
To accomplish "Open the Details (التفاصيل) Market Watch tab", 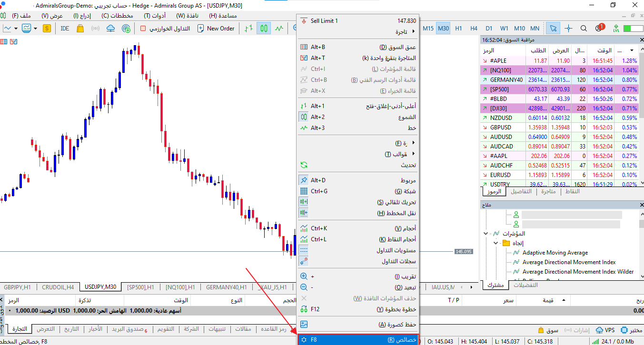I will click(x=521, y=191).
